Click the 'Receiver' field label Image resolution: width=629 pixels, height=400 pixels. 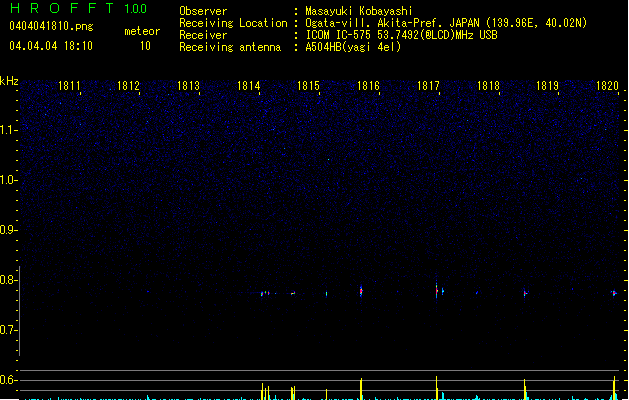pyautogui.click(x=203, y=35)
